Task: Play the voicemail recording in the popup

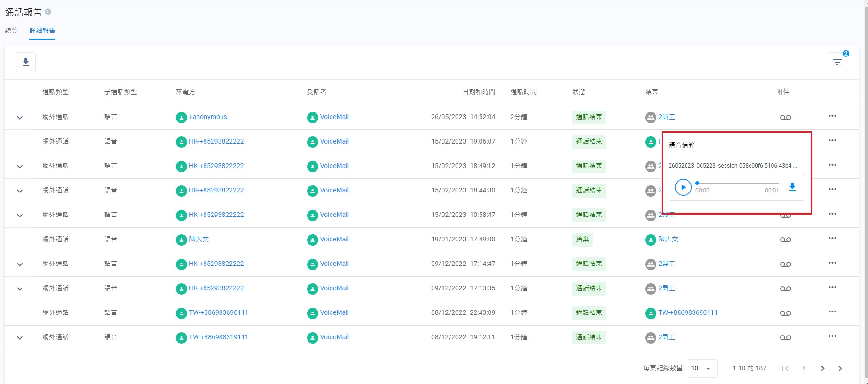Action: 683,187
